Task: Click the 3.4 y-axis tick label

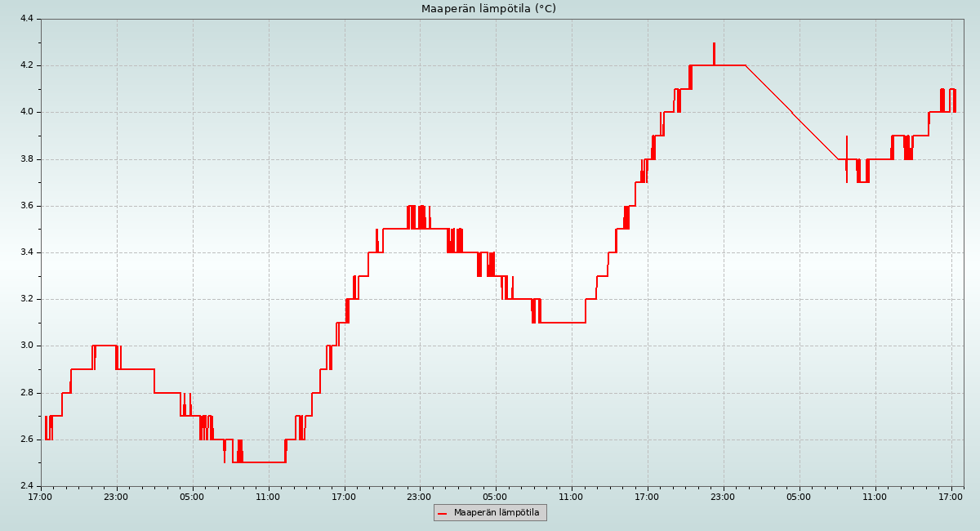Action: click(25, 252)
